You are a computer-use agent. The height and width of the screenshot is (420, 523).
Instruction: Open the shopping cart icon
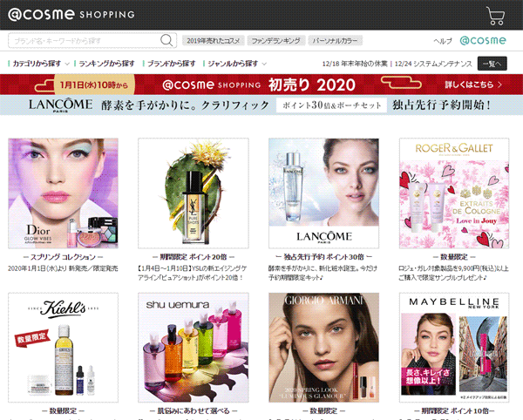(x=496, y=16)
